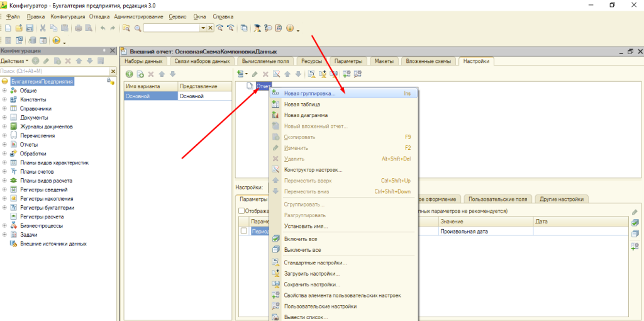Click the scissors Cut icon
This screenshot has height=321, width=644.
point(43,28)
